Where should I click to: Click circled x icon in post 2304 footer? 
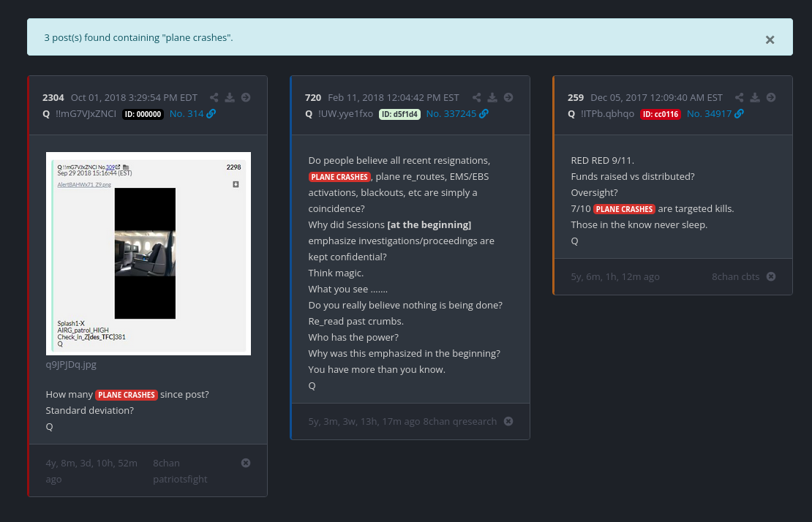point(246,463)
